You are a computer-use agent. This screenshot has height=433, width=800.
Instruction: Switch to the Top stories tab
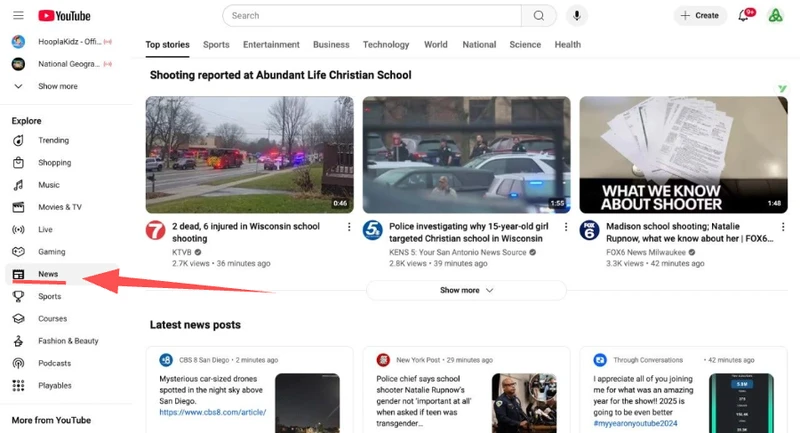pyautogui.click(x=167, y=45)
